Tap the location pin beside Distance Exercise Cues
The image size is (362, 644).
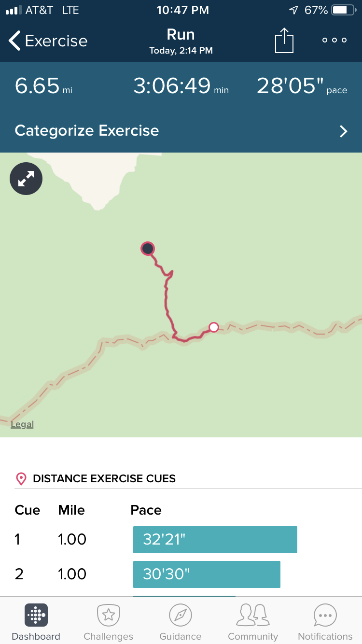pyautogui.click(x=21, y=479)
